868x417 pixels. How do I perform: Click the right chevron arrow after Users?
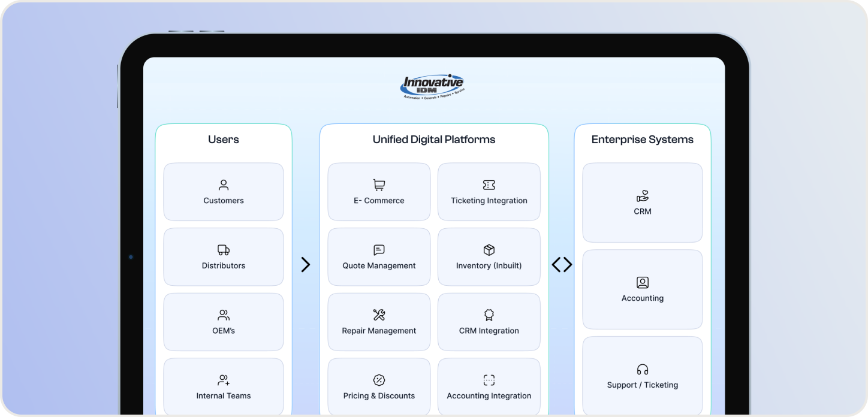pyautogui.click(x=306, y=265)
